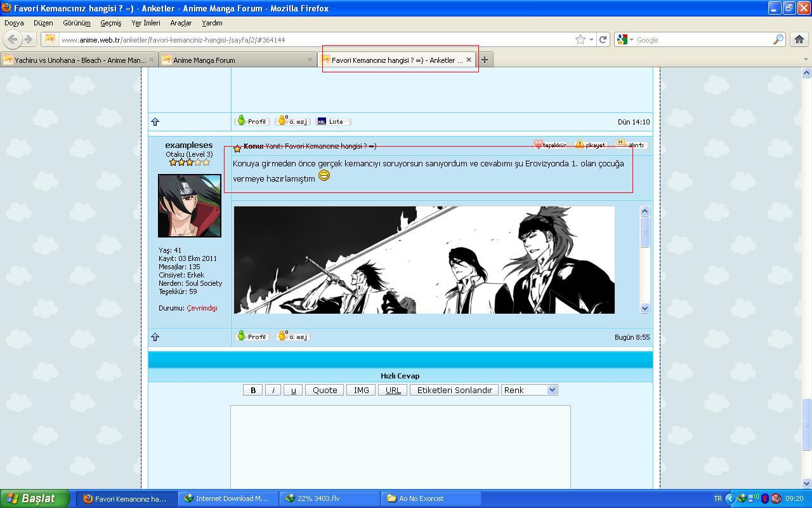Send private message via ö.msj in exampleses post

point(293,337)
